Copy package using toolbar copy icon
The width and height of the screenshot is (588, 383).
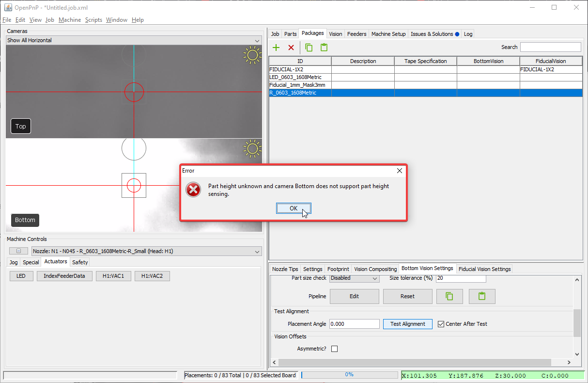[x=309, y=48]
